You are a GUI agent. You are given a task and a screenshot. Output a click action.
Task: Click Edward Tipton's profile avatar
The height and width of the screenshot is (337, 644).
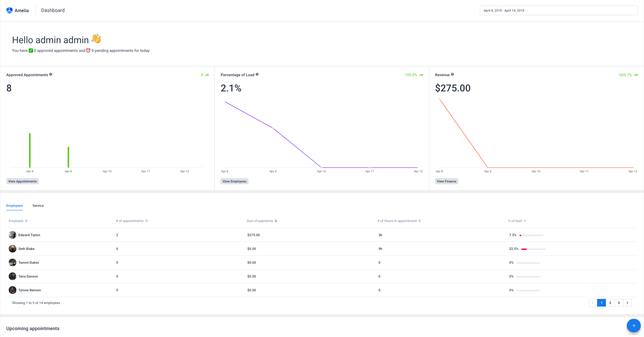pyautogui.click(x=12, y=235)
